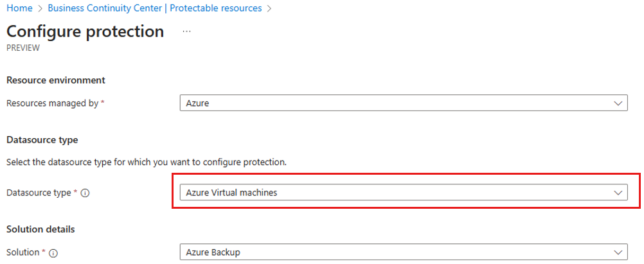Open the Resources managed by dropdown
The image size is (644, 264).
pos(404,103)
